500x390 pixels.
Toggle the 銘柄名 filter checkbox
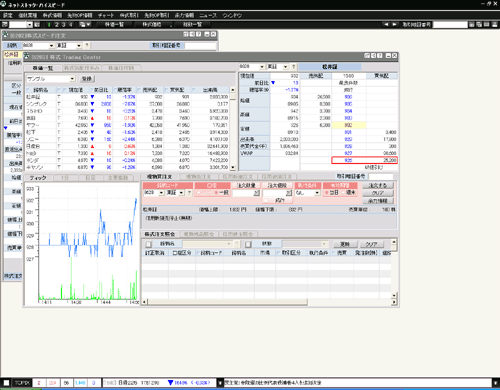pos(148,244)
